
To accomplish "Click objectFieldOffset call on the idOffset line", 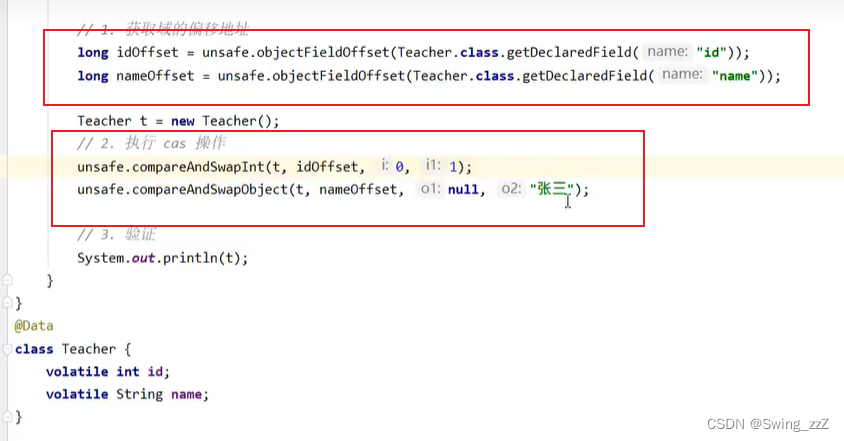I will point(322,52).
